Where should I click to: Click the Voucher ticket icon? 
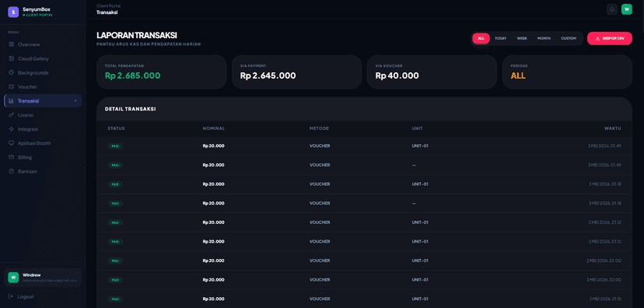point(12,86)
